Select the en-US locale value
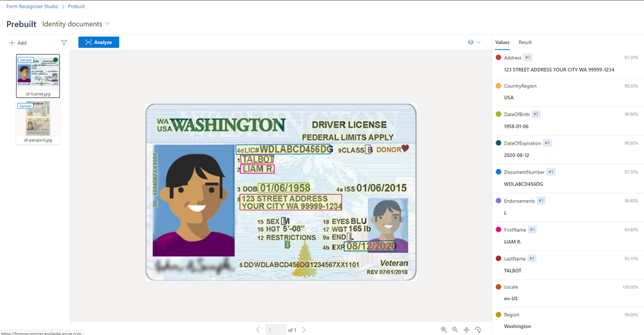Viewport: 644px width, 335px height. pos(511,298)
